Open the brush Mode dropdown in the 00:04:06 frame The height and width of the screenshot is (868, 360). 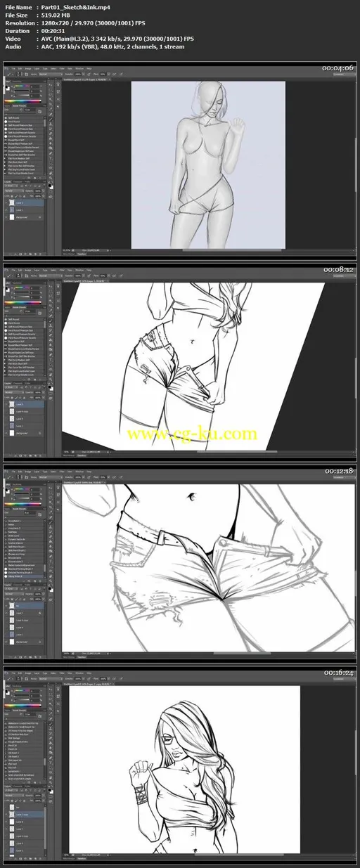coord(51,75)
